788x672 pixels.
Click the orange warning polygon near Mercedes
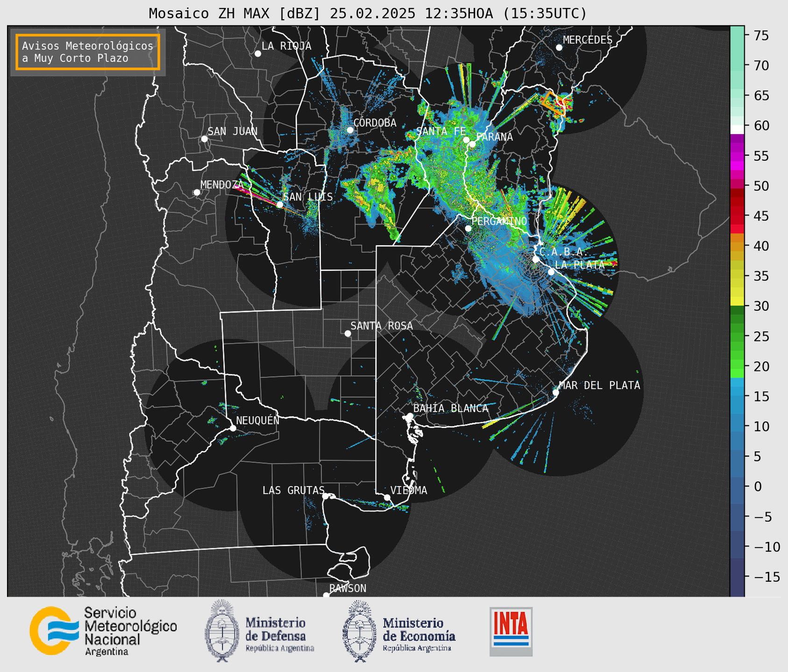[554, 104]
